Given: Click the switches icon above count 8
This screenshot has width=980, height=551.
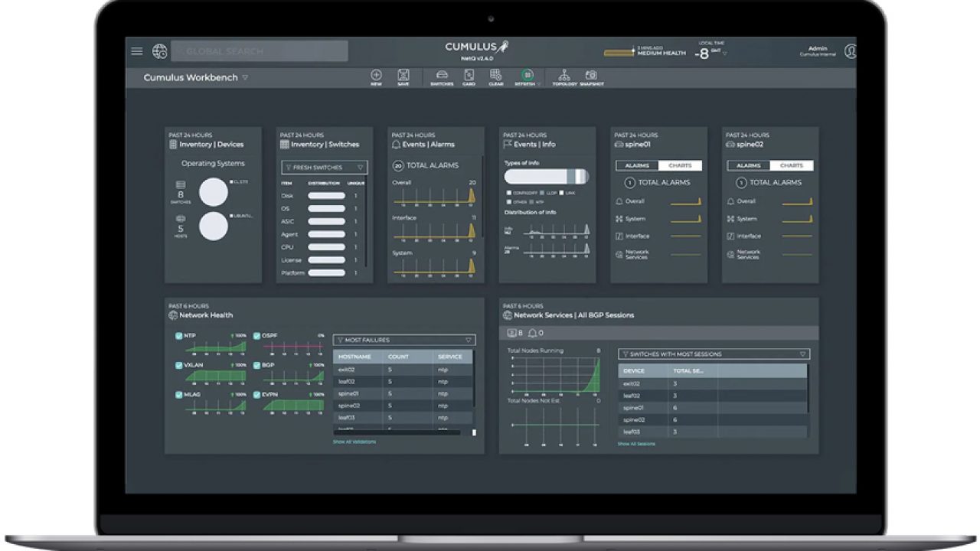Looking at the screenshot, I should point(181,185).
